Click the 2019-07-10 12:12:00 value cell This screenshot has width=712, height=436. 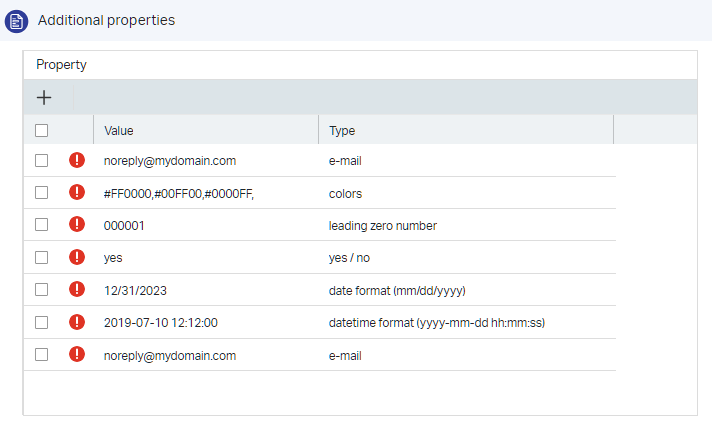pos(161,322)
